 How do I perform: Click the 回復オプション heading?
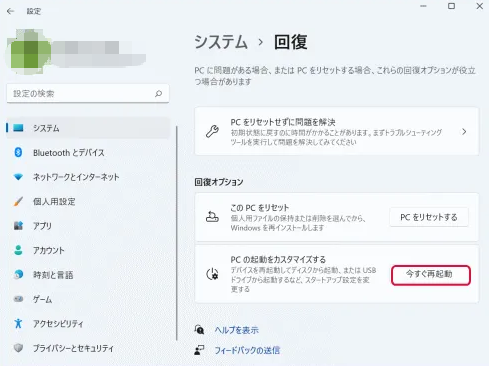[219, 182]
